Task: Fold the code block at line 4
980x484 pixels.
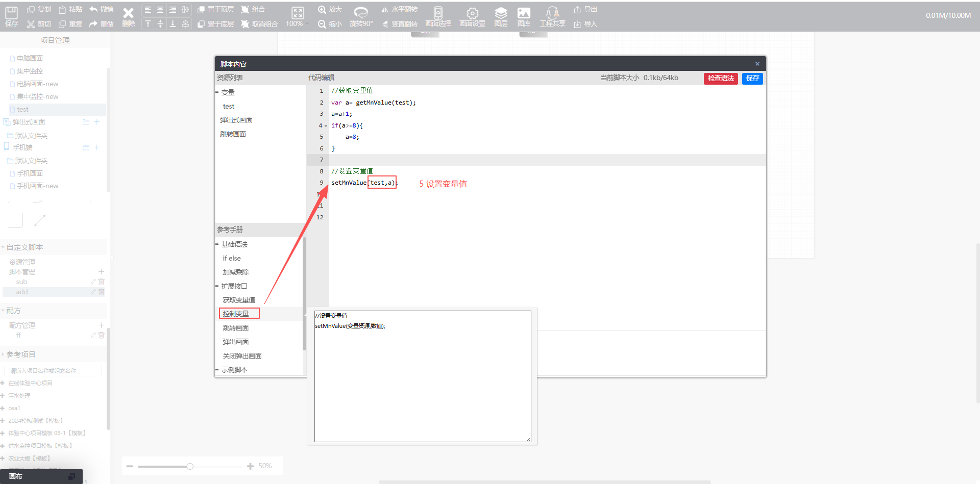Action: (326, 126)
